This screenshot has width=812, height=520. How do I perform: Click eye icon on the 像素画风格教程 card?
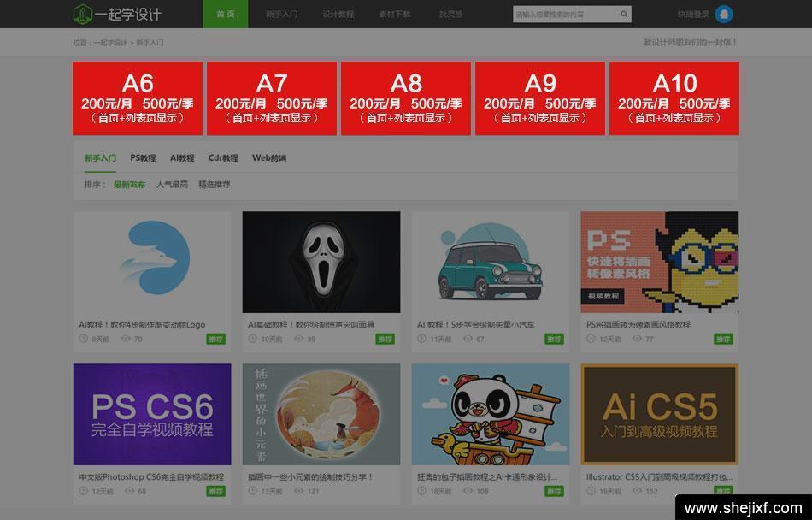[638, 339]
